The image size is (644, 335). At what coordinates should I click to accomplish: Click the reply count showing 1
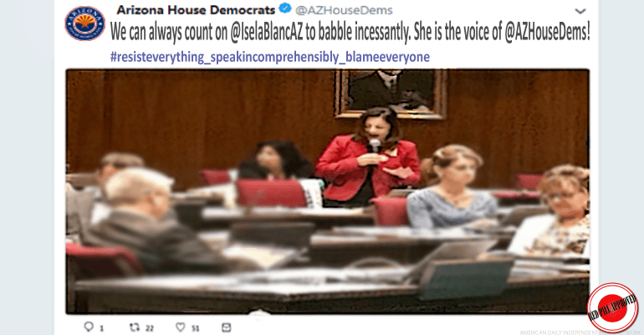click(x=101, y=328)
